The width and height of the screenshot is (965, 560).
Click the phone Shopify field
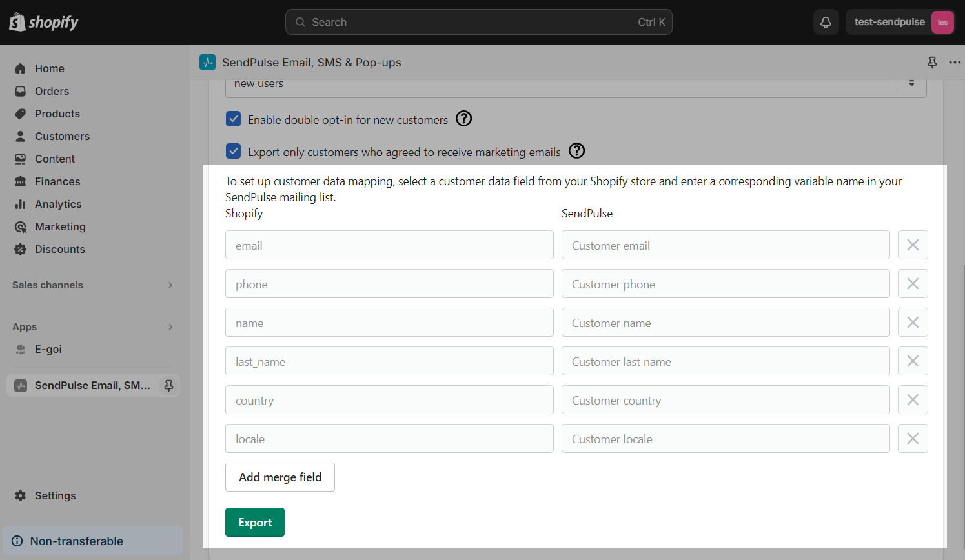(x=389, y=284)
